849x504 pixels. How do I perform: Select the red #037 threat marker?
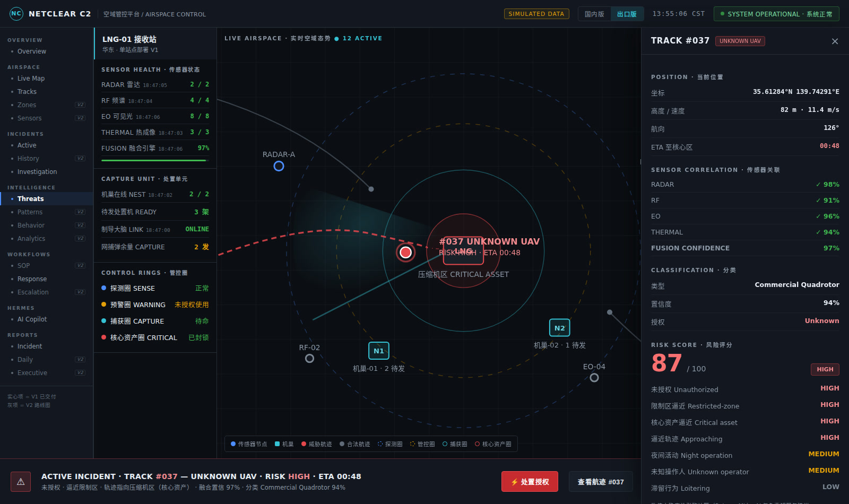point(406,252)
